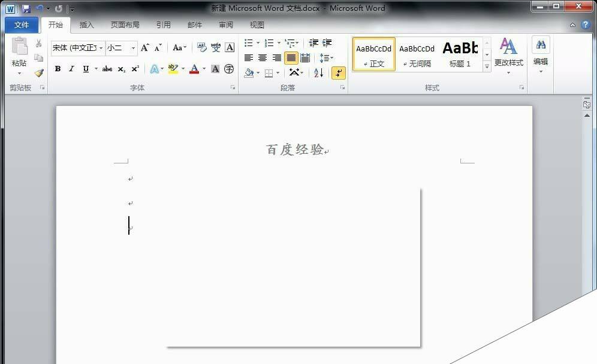Screen dimensions: 597x364
Task: Apply the Character Border icon
Action: point(230,47)
